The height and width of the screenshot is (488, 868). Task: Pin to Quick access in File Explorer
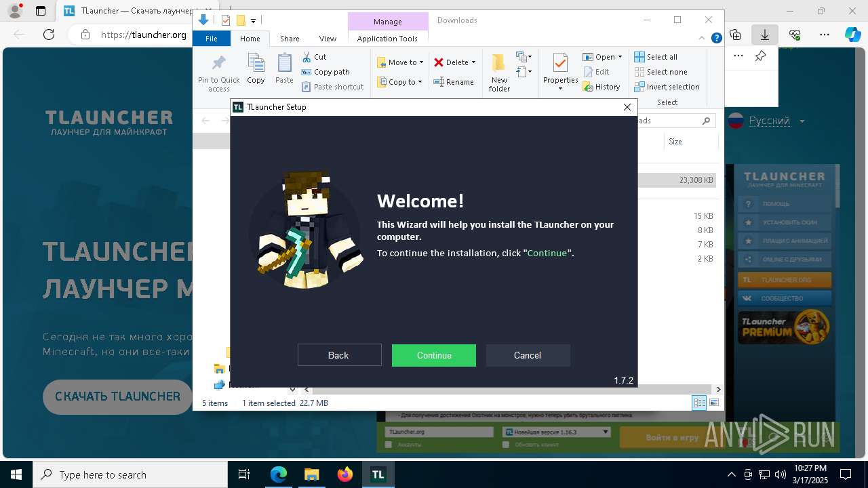tap(218, 73)
